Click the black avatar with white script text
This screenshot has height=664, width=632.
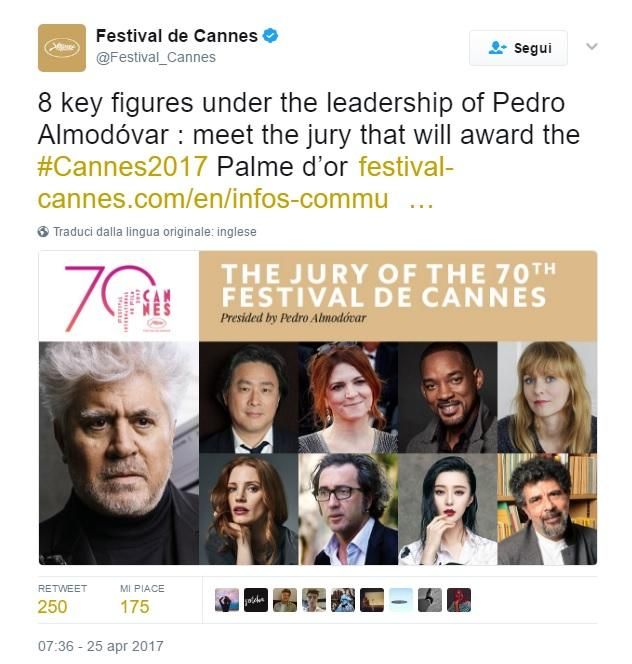(256, 600)
